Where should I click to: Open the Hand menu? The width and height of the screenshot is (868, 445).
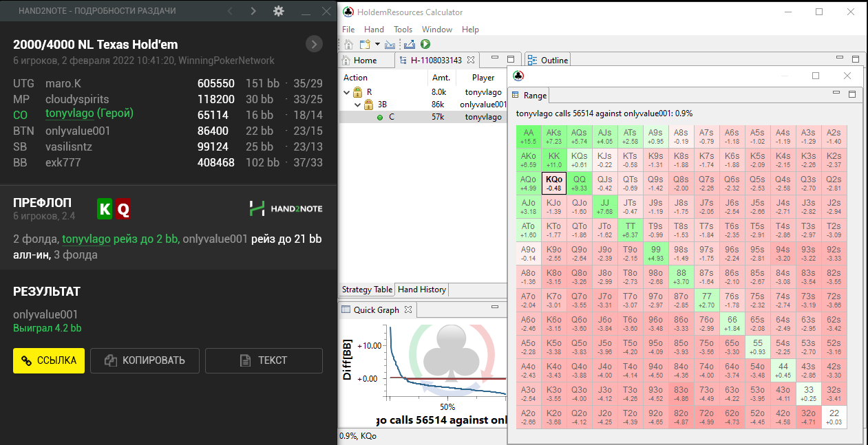click(x=374, y=30)
